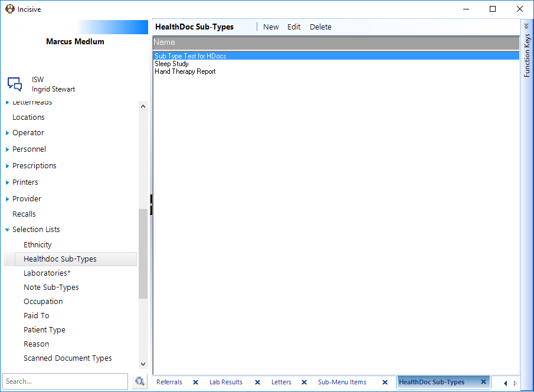Click the magnifier search icon beside Search box
The image size is (534, 392).
140,381
